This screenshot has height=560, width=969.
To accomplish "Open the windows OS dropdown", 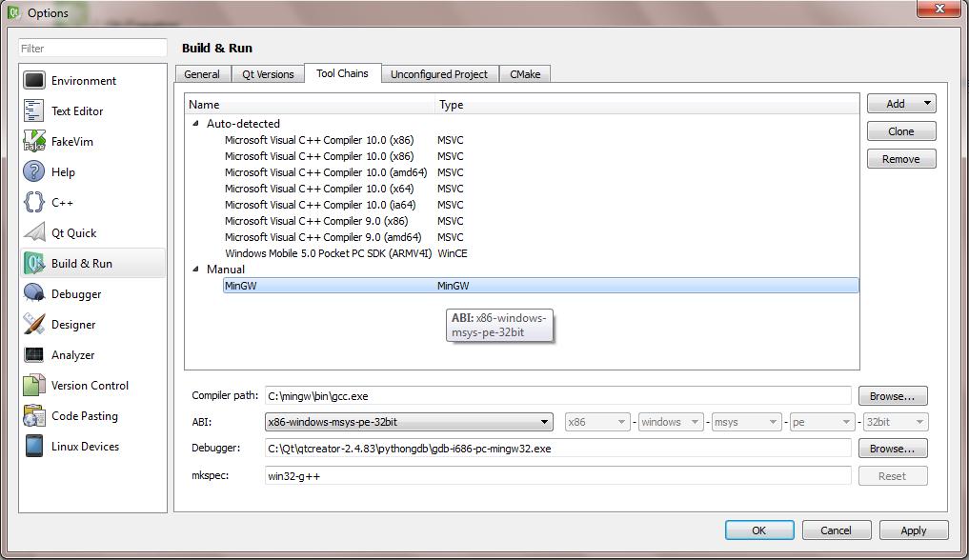I will 671,422.
